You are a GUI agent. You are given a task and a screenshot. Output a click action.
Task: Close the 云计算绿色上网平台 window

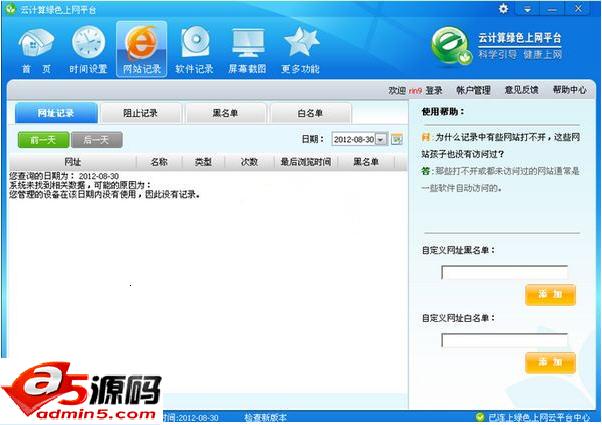[578, 9]
